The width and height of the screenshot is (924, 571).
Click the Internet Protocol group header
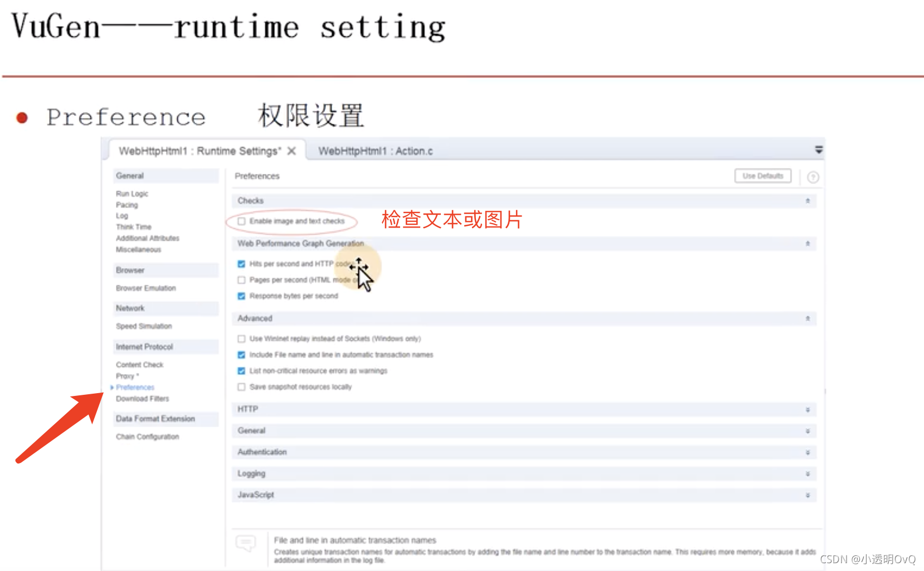coord(166,347)
